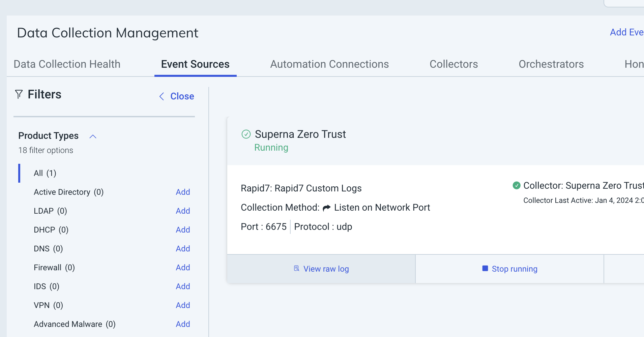Stop the running Superna Zero Trust event source
The height and width of the screenshot is (337, 644).
point(509,269)
